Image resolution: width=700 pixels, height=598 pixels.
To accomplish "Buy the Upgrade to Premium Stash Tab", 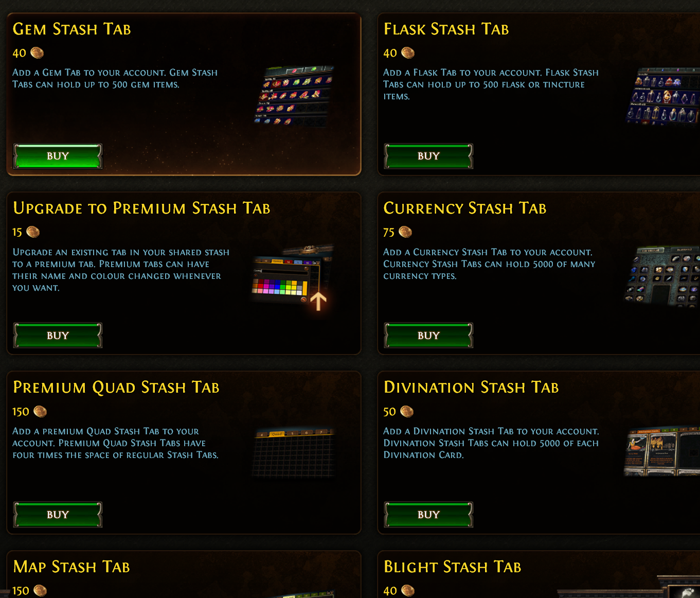I will click(x=58, y=336).
